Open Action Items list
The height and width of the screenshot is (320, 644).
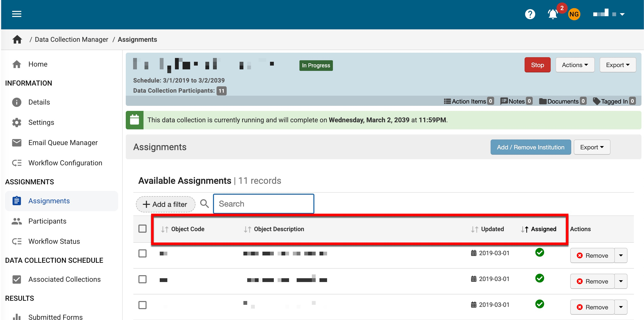click(469, 101)
